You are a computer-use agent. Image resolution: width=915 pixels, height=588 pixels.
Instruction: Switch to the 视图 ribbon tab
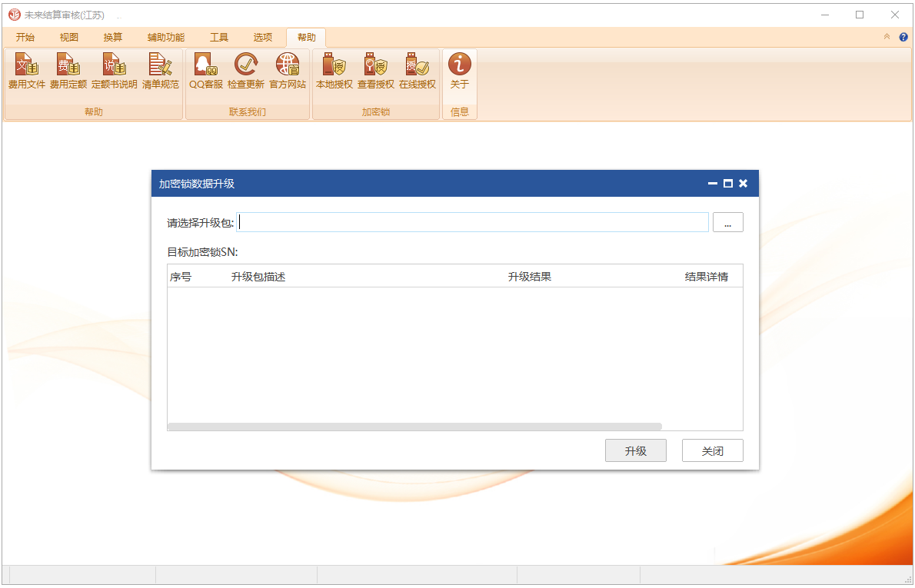[69, 38]
